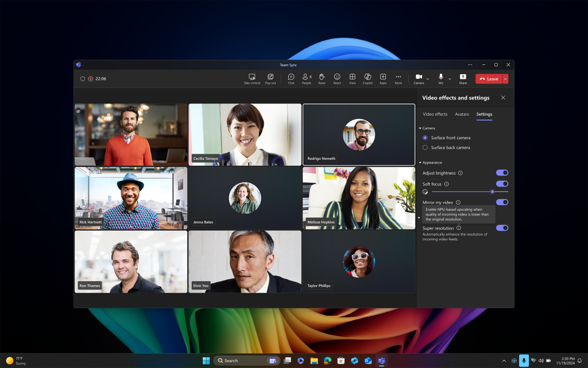
Task: Adjust the Soft focus intensity slider
Action: tap(493, 191)
